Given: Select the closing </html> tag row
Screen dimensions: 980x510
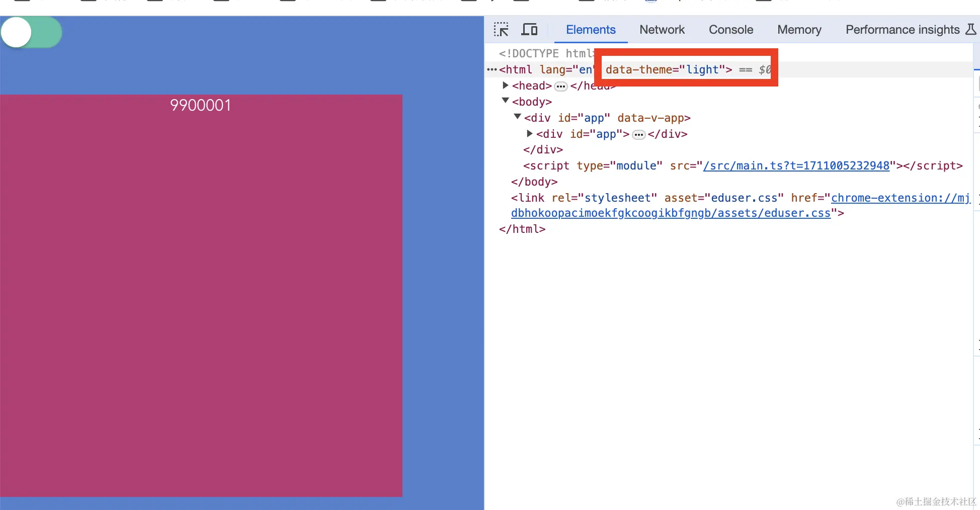Looking at the screenshot, I should coord(522,229).
